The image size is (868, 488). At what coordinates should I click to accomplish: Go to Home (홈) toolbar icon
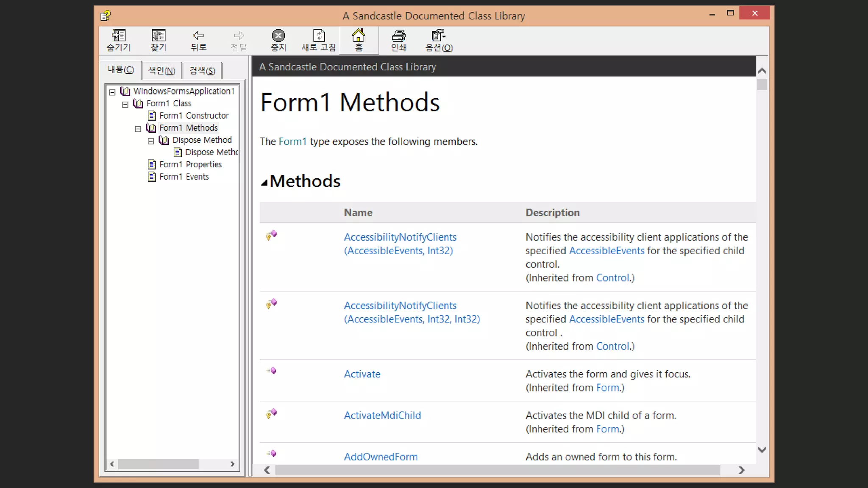tap(359, 36)
